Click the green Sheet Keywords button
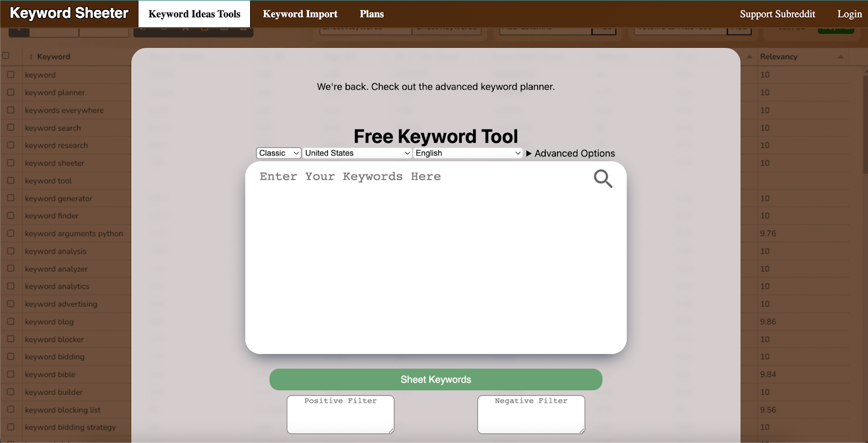This screenshot has width=868, height=443. (436, 379)
